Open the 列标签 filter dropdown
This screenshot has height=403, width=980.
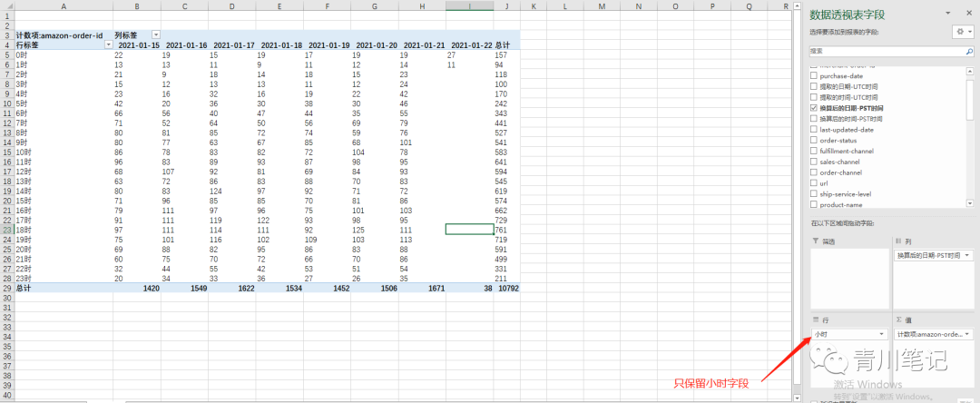tap(156, 35)
